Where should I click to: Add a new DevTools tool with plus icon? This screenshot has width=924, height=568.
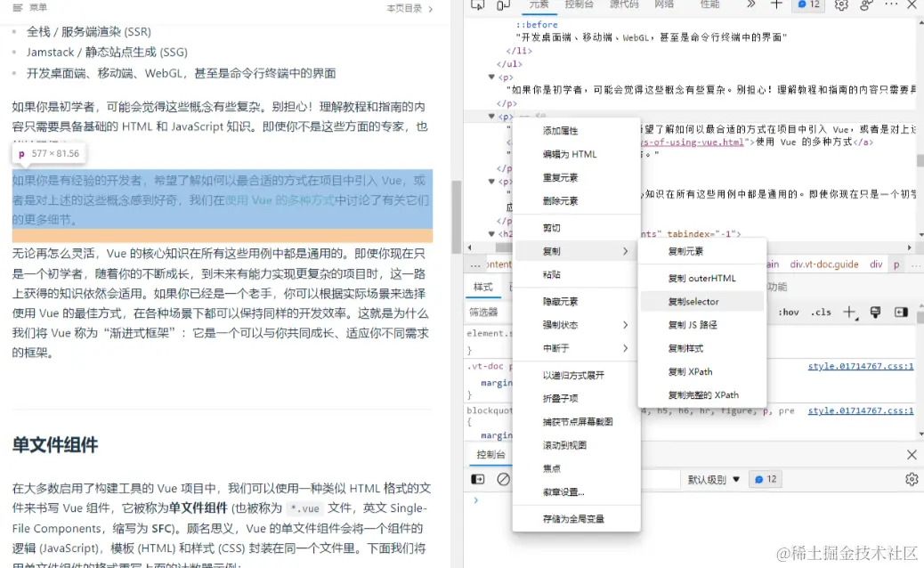point(776,4)
